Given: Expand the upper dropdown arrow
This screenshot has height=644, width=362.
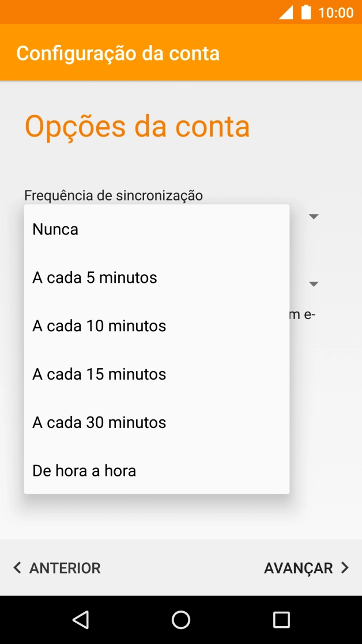Looking at the screenshot, I should pyautogui.click(x=313, y=216).
